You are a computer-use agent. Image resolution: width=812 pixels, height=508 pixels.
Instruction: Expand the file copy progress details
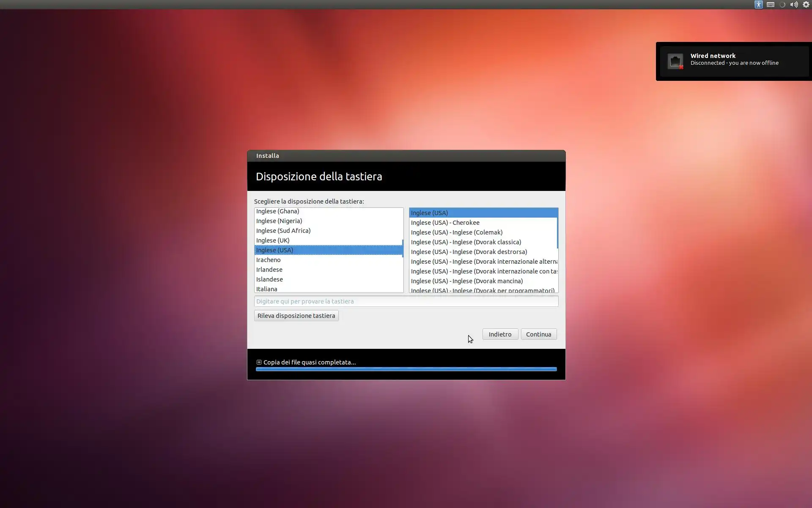pyautogui.click(x=259, y=362)
